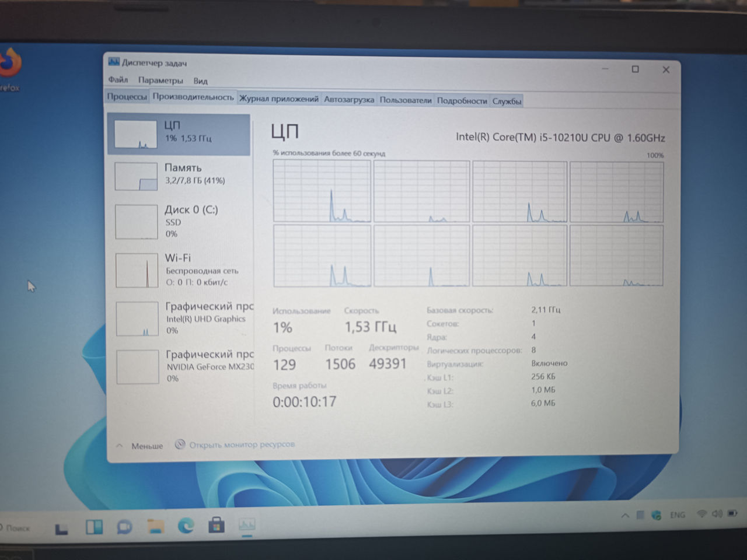
Task: Open the Параметры menu
Action: (160, 80)
